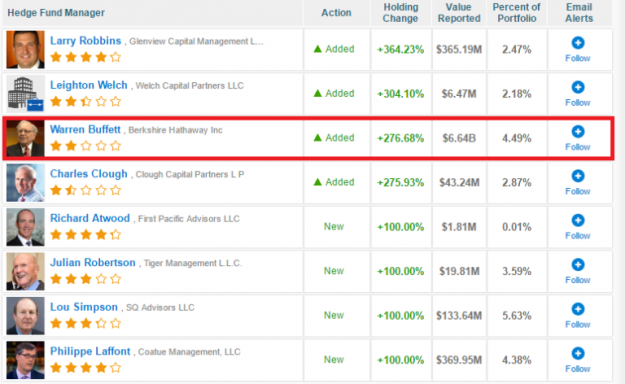Click the Richard Atwood portrait photo

coord(26,227)
